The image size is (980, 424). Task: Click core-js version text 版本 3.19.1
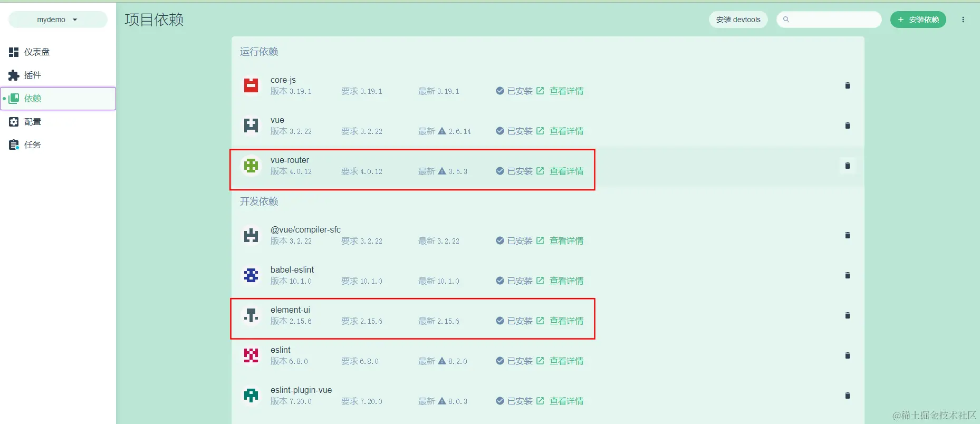point(291,91)
